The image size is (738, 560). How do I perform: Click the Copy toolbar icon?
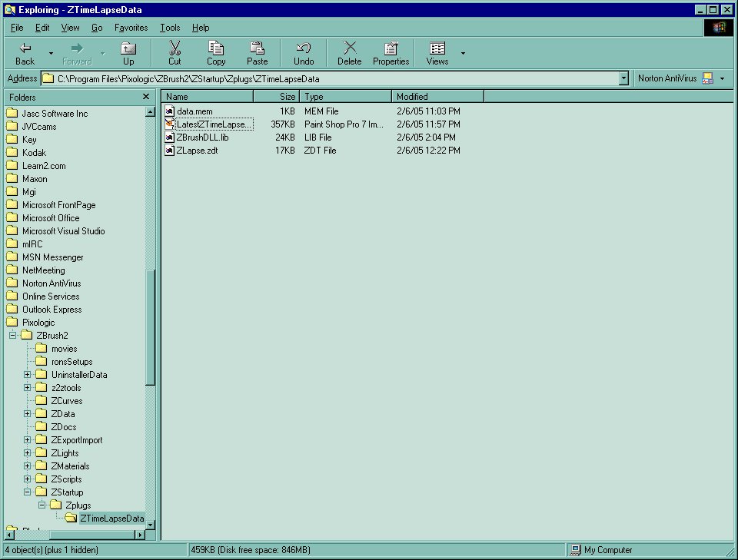(216, 48)
